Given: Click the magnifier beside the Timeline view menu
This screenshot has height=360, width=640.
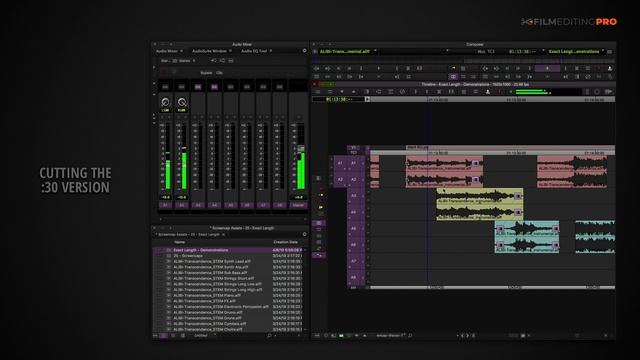Looking at the screenshot, I should point(410,336).
